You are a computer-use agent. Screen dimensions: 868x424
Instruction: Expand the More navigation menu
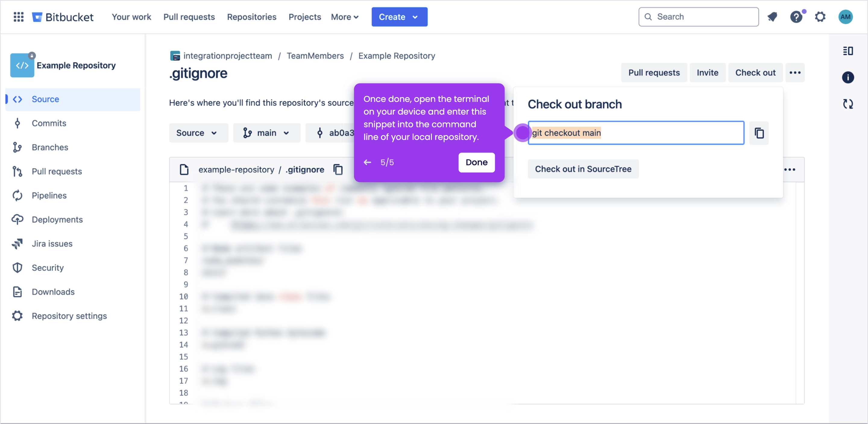point(344,17)
